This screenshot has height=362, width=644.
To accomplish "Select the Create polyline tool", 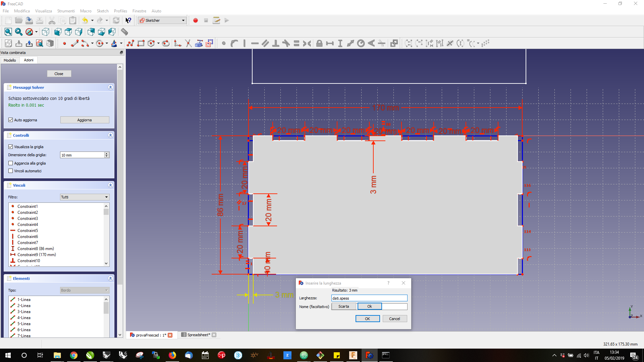I will pos(130,43).
